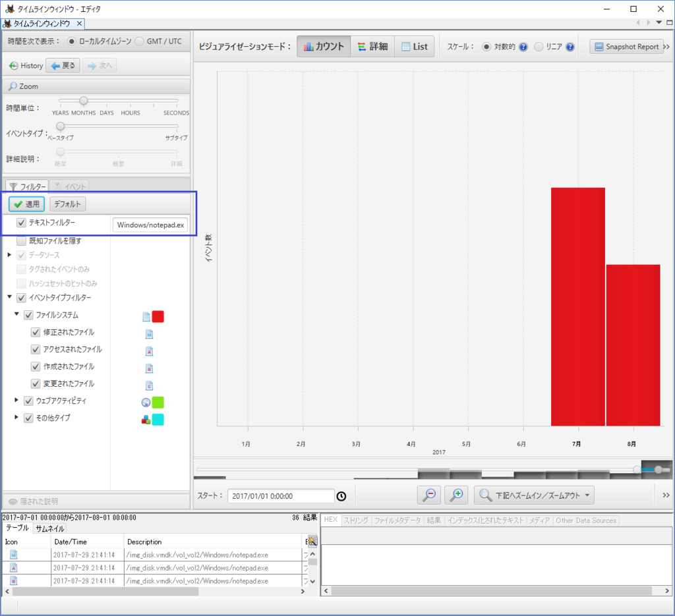Click the 適用 apply button
Image resolution: width=675 pixels, height=616 pixels.
26,204
